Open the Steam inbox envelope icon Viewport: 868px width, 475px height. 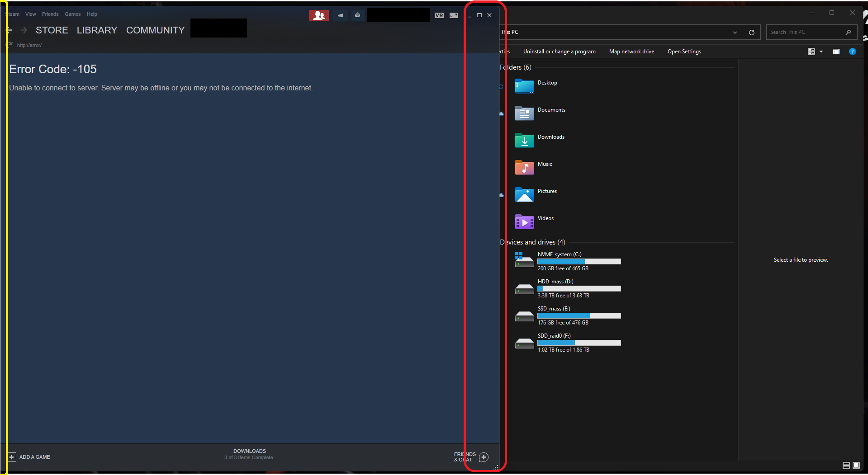pyautogui.click(x=357, y=15)
